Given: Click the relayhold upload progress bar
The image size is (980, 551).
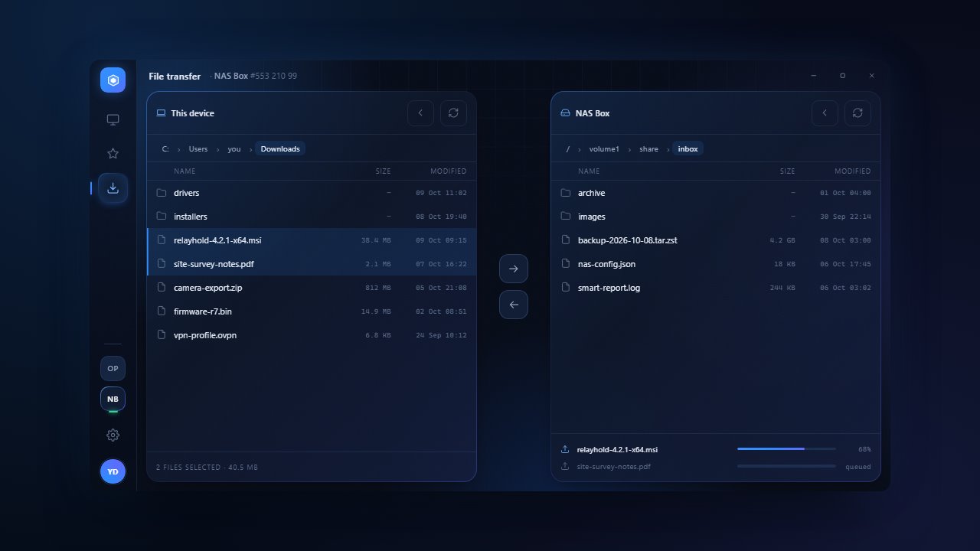Looking at the screenshot, I should [x=786, y=449].
